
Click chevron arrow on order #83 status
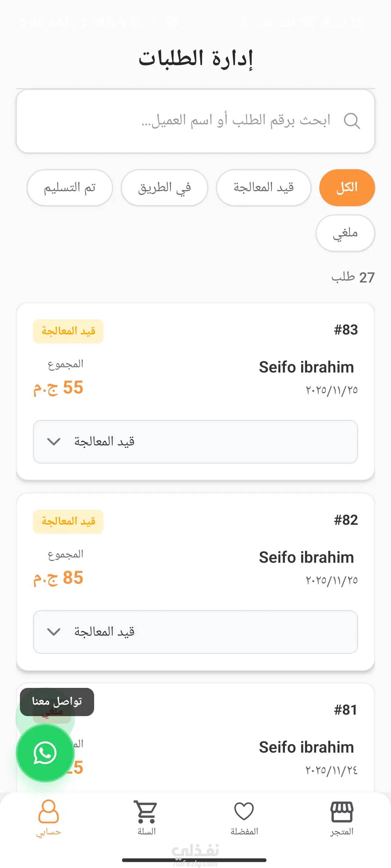coord(54,442)
